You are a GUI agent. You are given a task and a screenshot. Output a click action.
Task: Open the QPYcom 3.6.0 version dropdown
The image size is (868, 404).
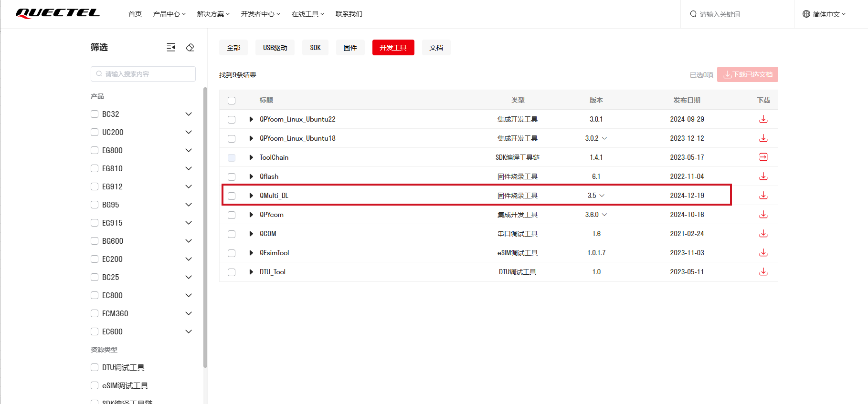(604, 215)
